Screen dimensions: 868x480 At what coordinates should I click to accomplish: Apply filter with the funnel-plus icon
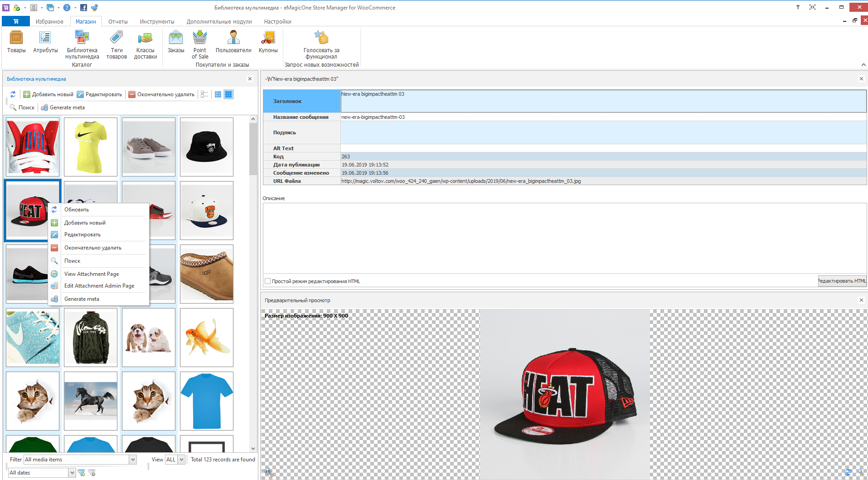click(82, 473)
